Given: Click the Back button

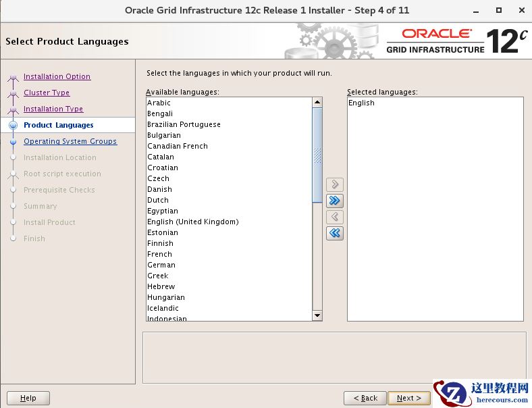Looking at the screenshot, I should [365, 398].
